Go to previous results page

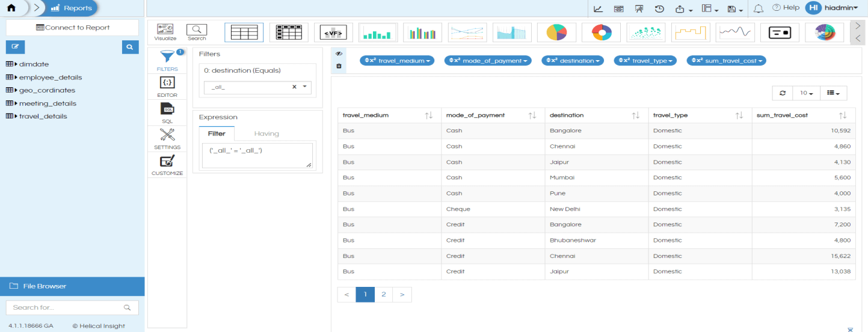pos(346,294)
